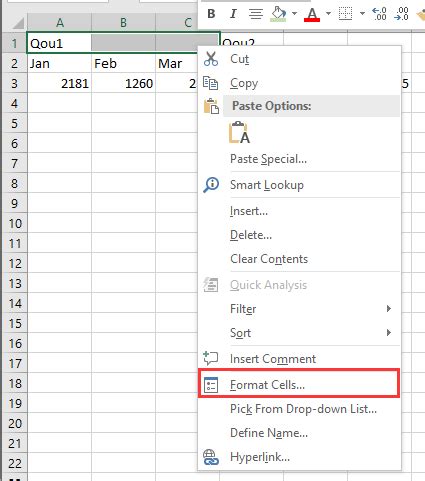Click the Keep Text Only paste icon
Image resolution: width=425 pixels, height=481 pixels.
239,132
